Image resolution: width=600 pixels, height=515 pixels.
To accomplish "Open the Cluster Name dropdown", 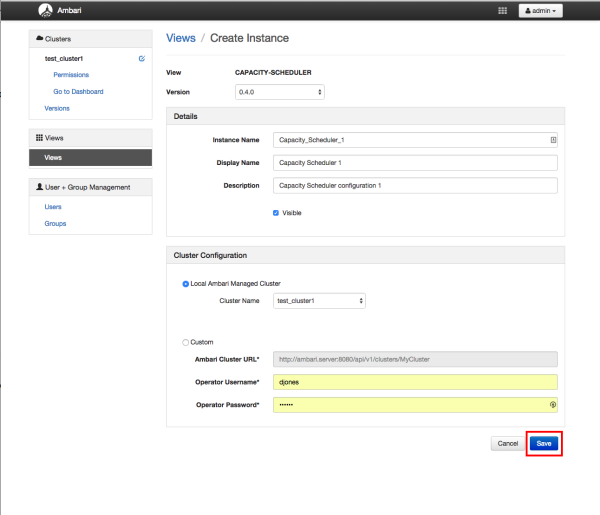I will [319, 300].
